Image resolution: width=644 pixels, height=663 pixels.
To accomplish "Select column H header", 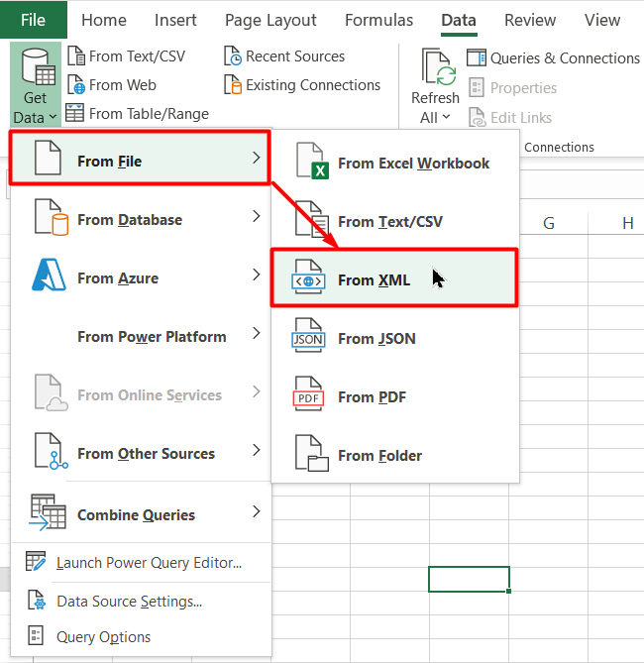I will (x=628, y=223).
